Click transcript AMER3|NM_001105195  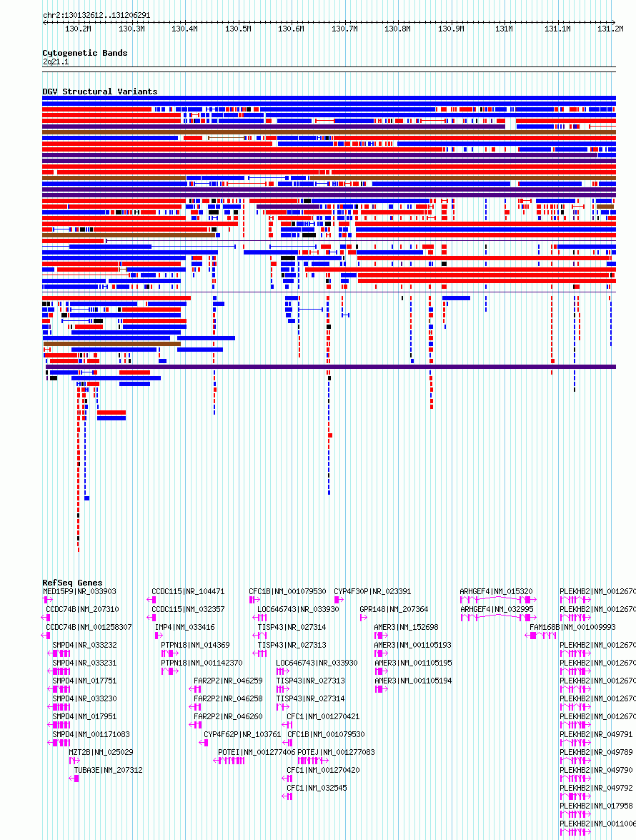[413, 663]
